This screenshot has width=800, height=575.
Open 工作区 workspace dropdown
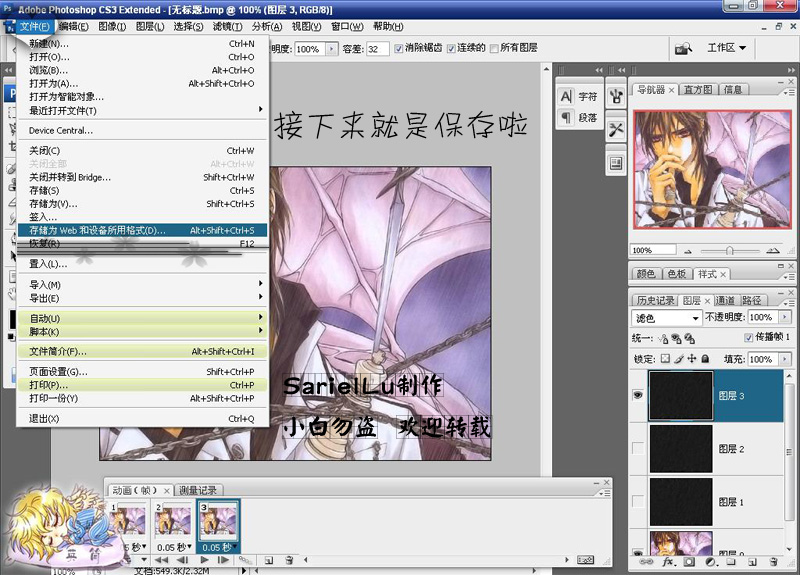click(726, 48)
